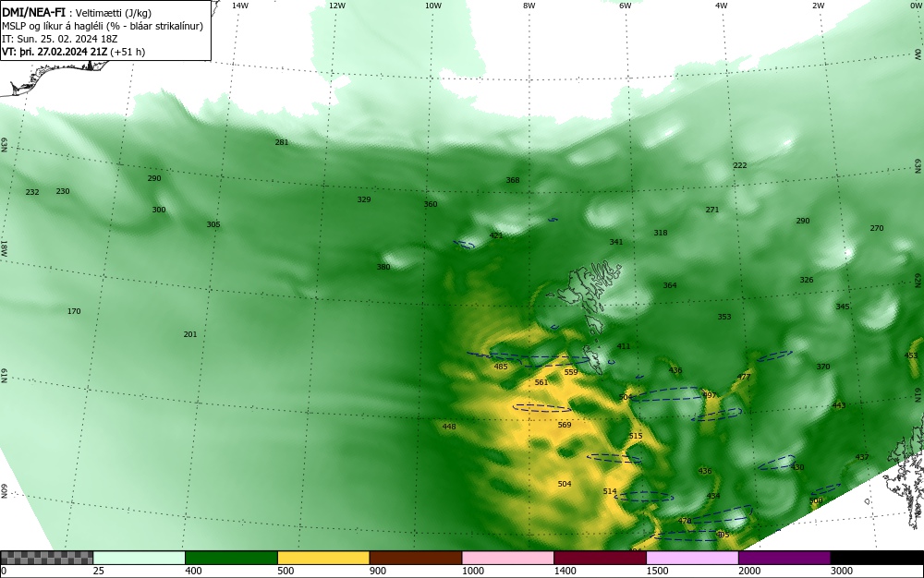Screen dimensions: 924x578
Task: Click the 2W longitude label
Action: (x=818, y=6)
